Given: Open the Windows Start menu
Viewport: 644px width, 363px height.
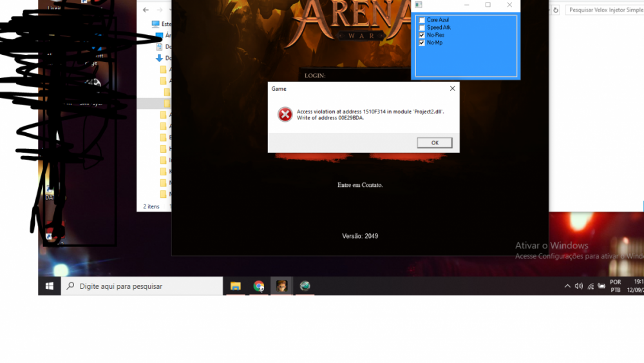Looking at the screenshot, I should point(50,286).
